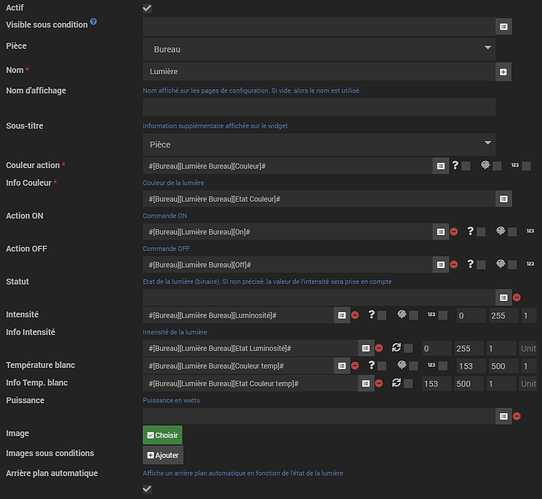Screen dimensions: 542x499
Task: Click the Nom d'affichage text field
Action: [x=319, y=107]
